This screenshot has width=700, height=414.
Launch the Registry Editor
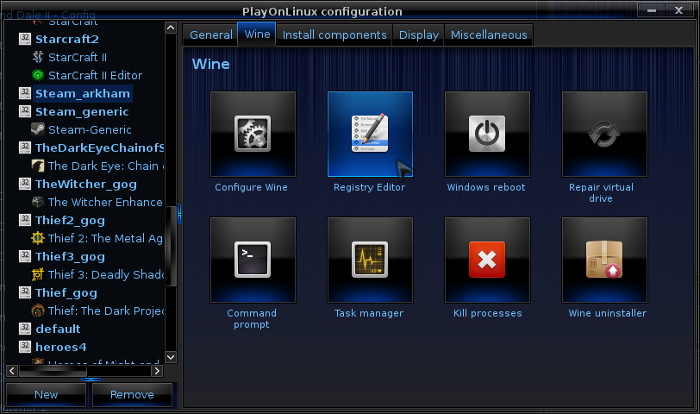370,134
